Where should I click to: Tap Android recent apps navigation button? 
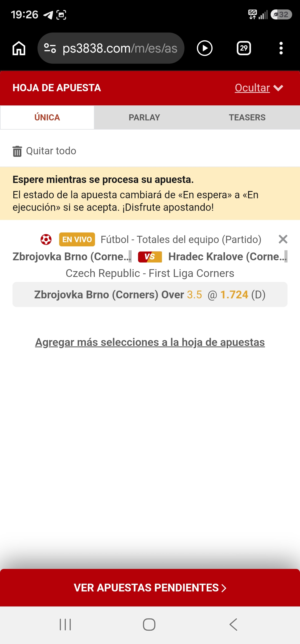tap(66, 625)
